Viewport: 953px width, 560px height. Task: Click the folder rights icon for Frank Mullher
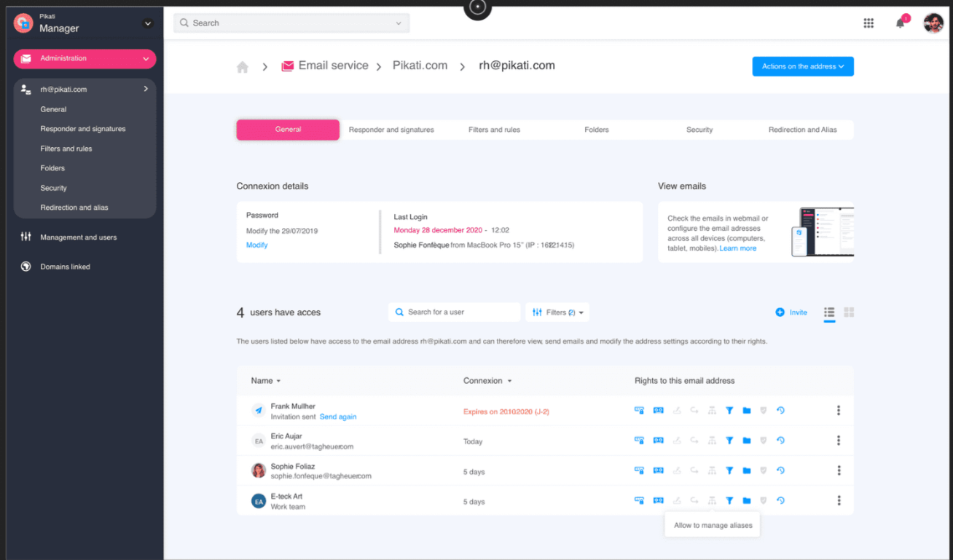coord(747,411)
